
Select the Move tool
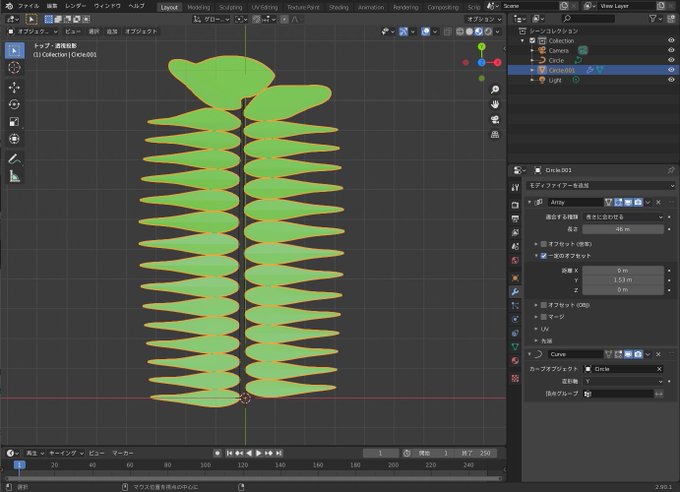(14, 87)
